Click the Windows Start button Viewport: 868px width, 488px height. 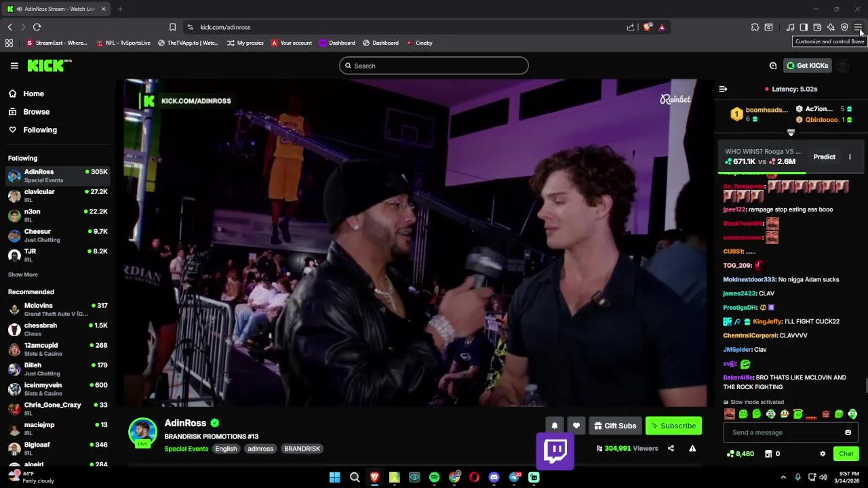334,477
